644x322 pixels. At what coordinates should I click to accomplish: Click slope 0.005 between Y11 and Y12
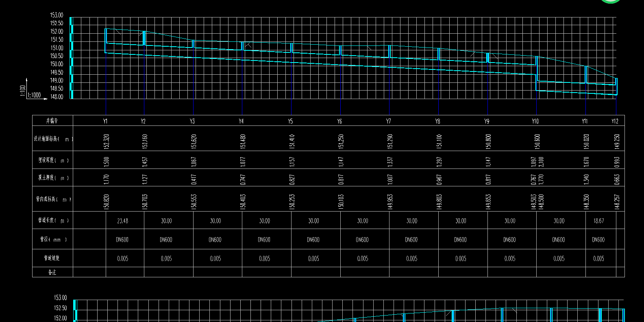click(x=598, y=258)
